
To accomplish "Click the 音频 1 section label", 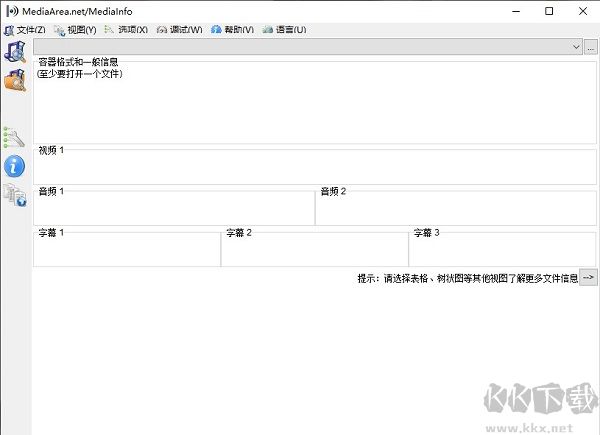I will point(51,191).
